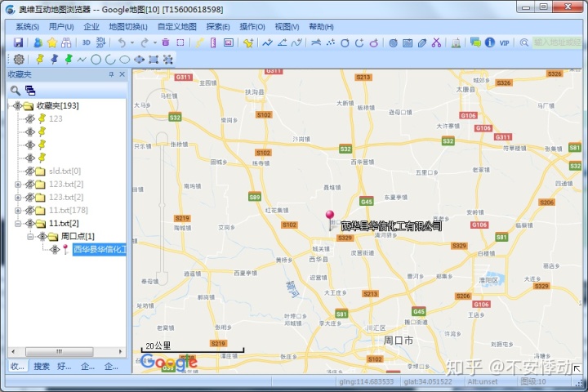Screen dimensions: 588x392
Task: Switch to the 搜索 panel tab
Action: click(42, 366)
